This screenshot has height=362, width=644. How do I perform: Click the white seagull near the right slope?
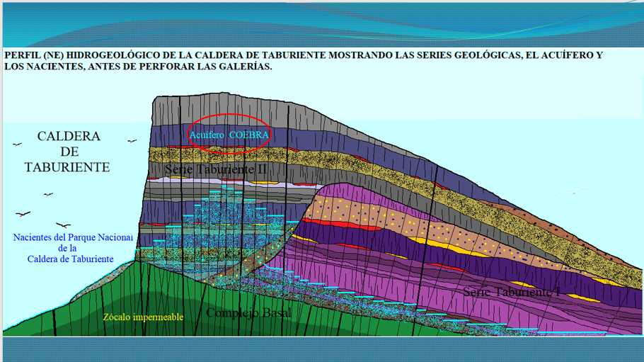click(x=573, y=191)
